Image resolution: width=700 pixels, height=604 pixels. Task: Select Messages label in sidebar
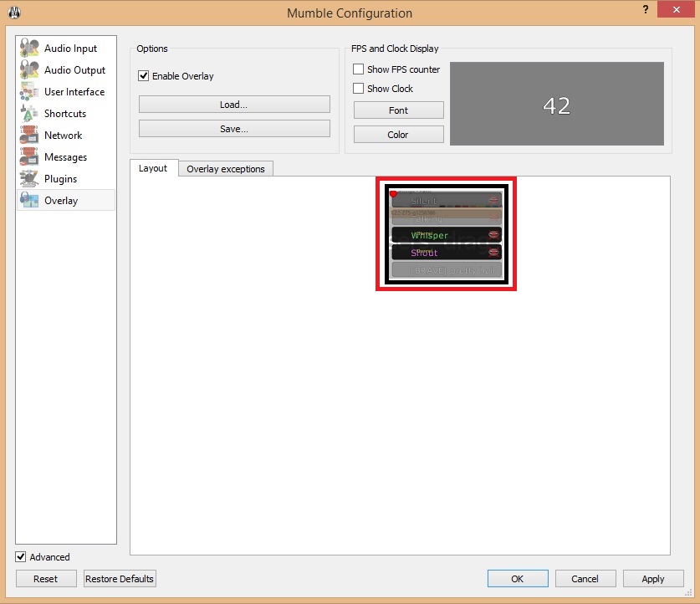(65, 157)
